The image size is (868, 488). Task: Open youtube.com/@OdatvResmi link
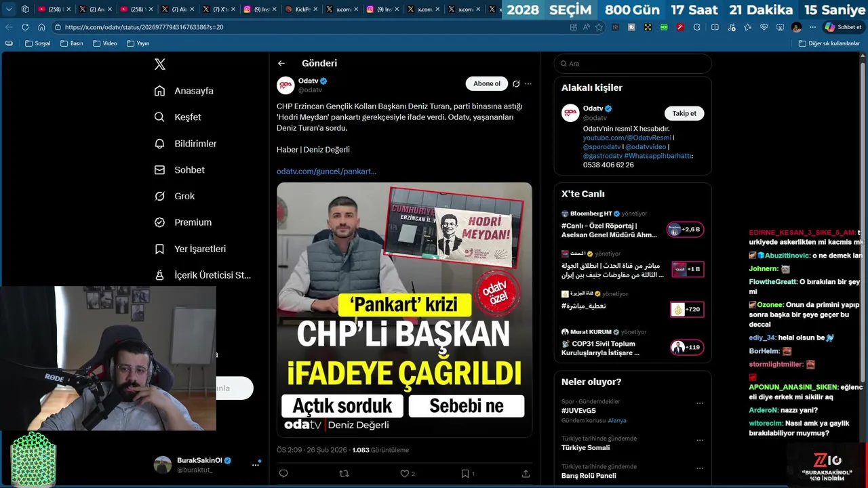click(627, 138)
